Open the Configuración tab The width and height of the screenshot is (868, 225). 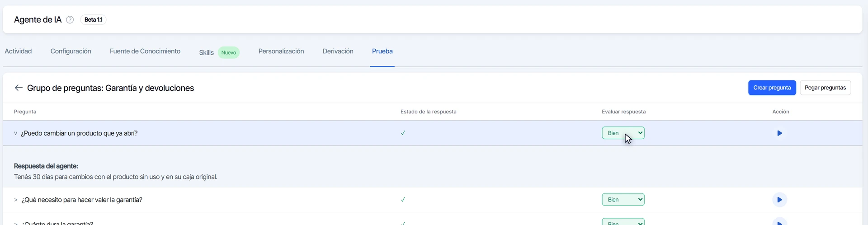71,51
